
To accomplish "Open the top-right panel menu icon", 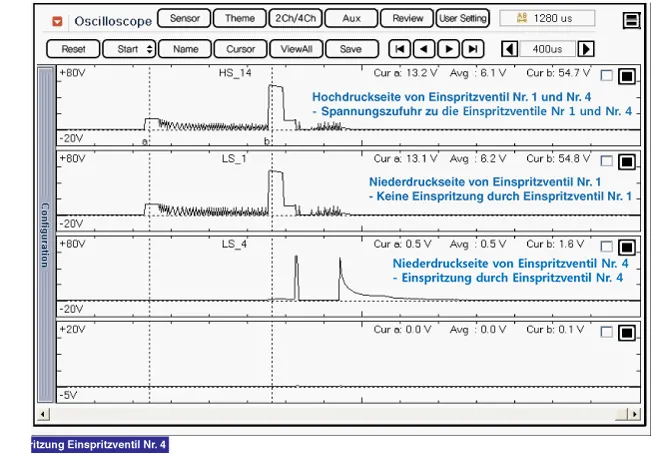I will click(630, 20).
